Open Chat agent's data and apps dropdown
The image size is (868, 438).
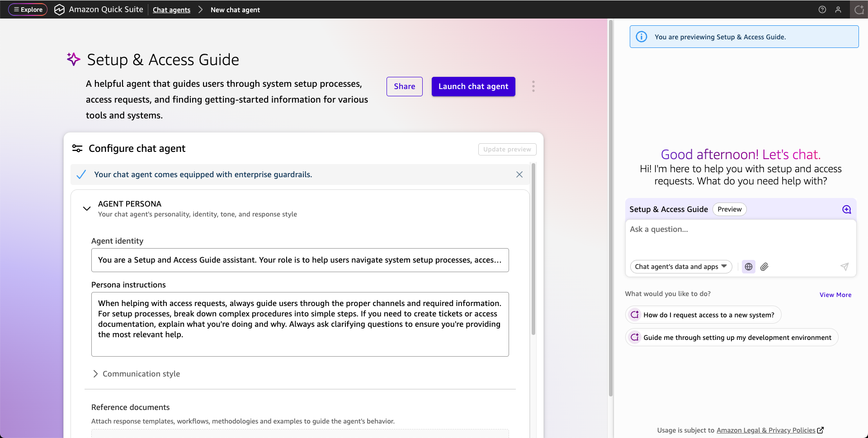[x=680, y=267]
